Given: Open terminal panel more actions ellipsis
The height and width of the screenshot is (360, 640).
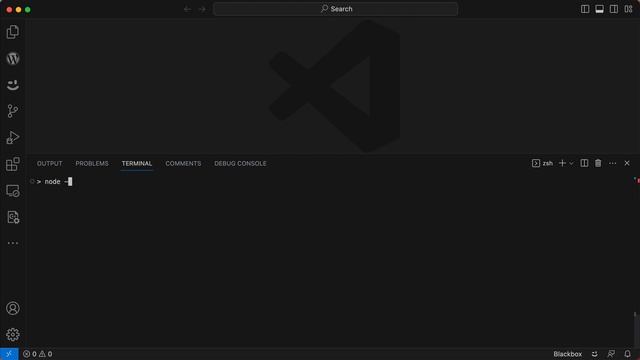Looking at the screenshot, I should (x=613, y=163).
